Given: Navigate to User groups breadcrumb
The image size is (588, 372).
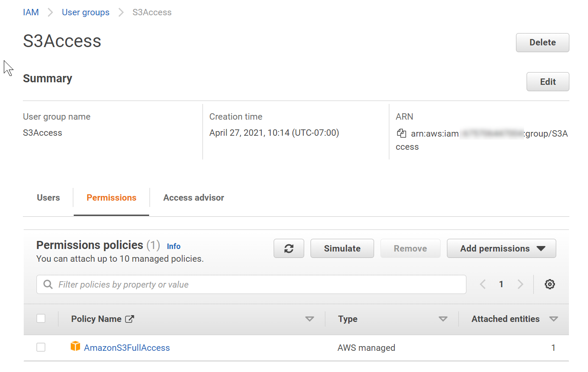Looking at the screenshot, I should (86, 12).
